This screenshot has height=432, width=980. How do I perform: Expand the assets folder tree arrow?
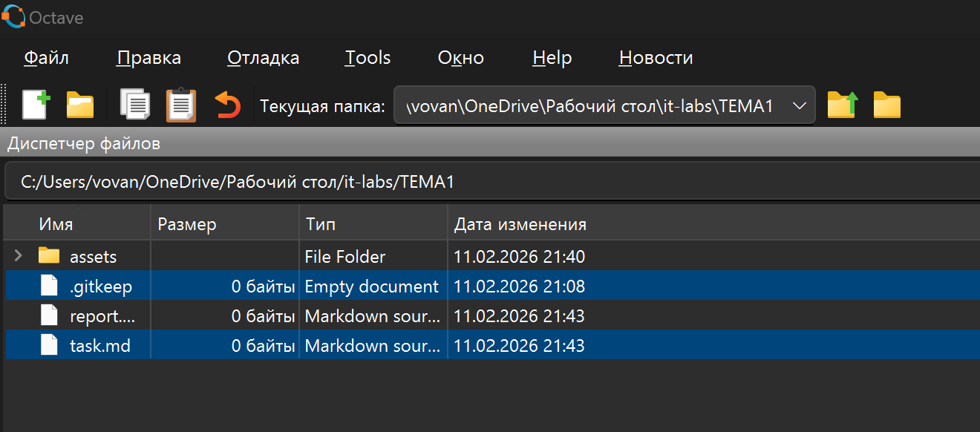(19, 257)
